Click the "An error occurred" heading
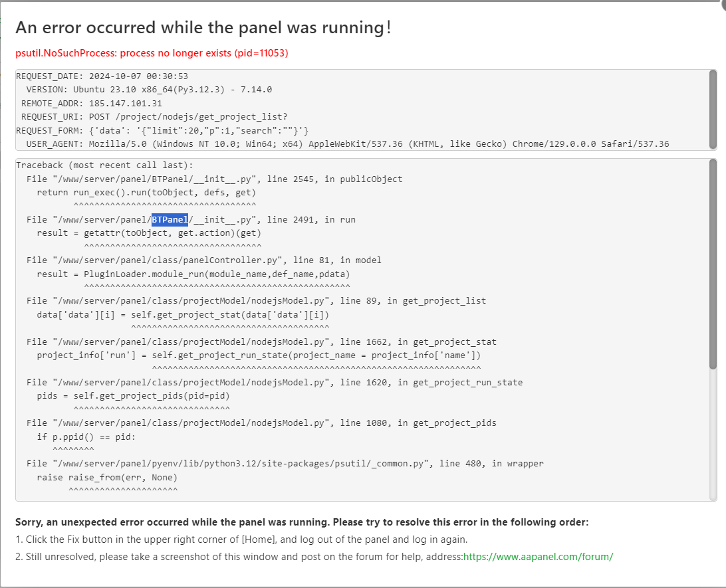726x588 pixels. 203,27
